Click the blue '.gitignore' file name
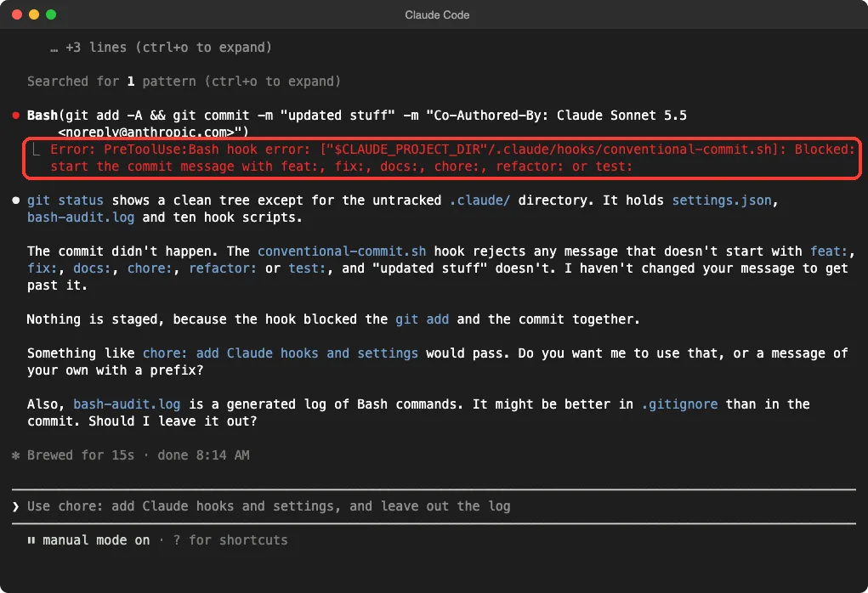 pyautogui.click(x=679, y=404)
